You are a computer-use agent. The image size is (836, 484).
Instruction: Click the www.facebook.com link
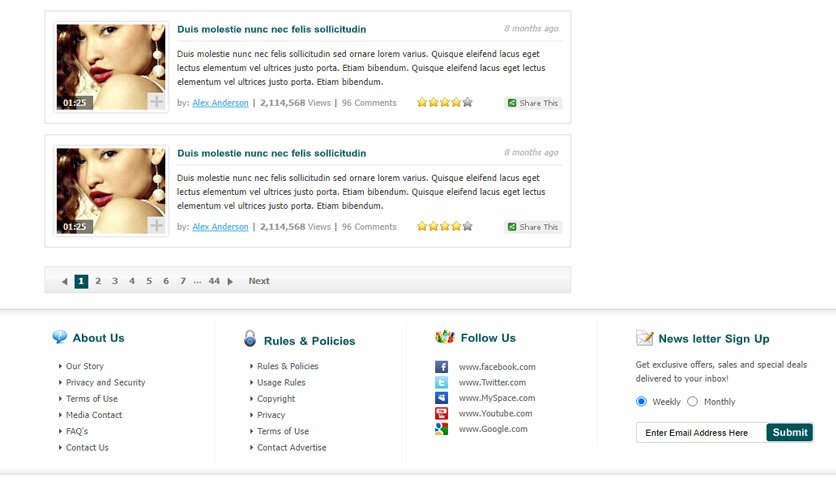pos(497,367)
